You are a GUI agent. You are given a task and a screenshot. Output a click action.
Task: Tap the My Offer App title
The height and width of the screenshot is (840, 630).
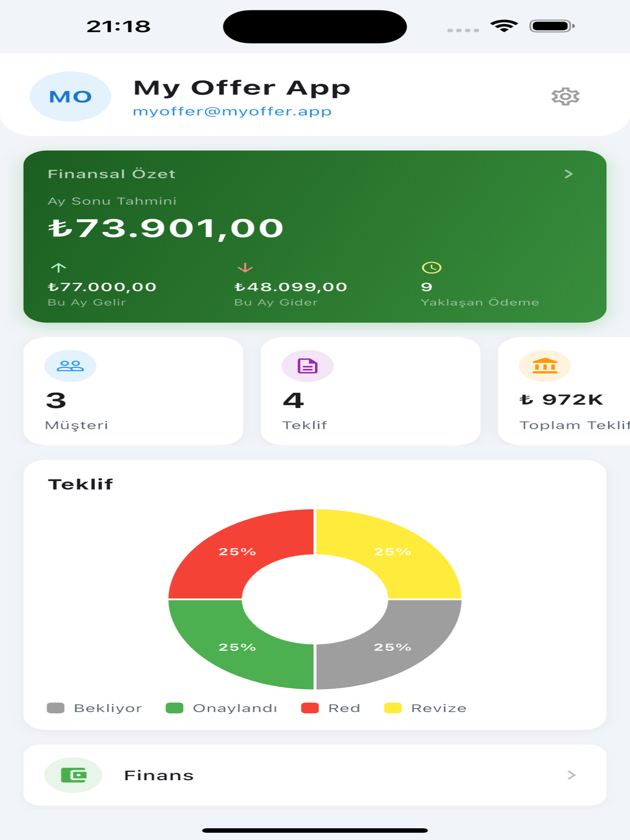(242, 88)
